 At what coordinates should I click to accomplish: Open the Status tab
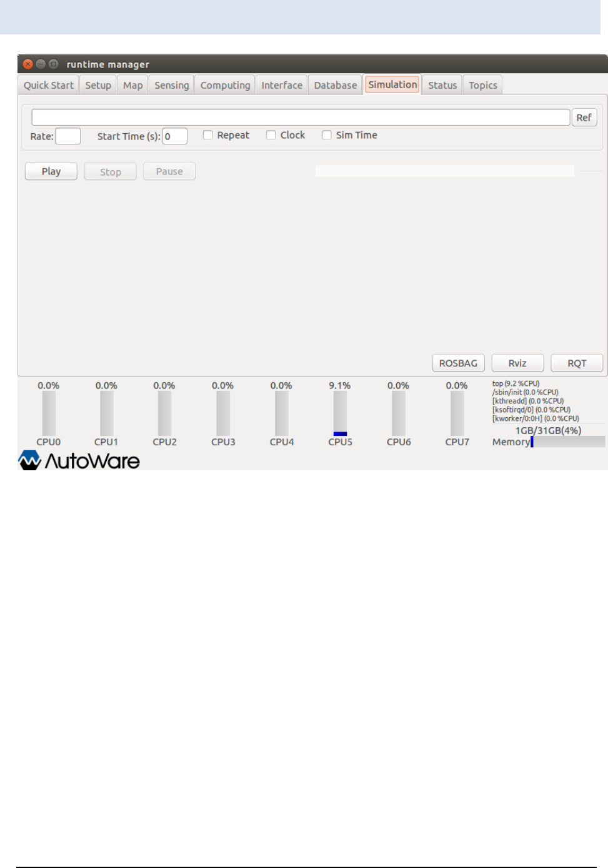(x=442, y=85)
